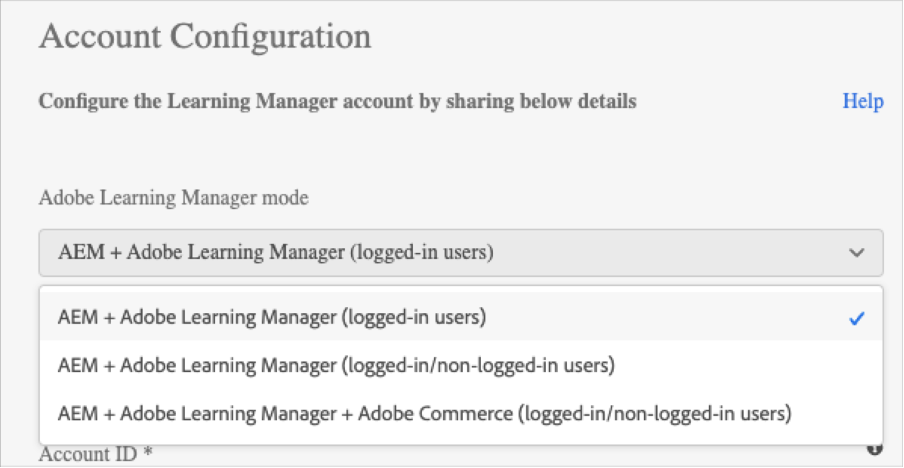Click "(logged-in/non-logged-in users)" text in the second option
Screen dimensions: 904x468
(478, 365)
